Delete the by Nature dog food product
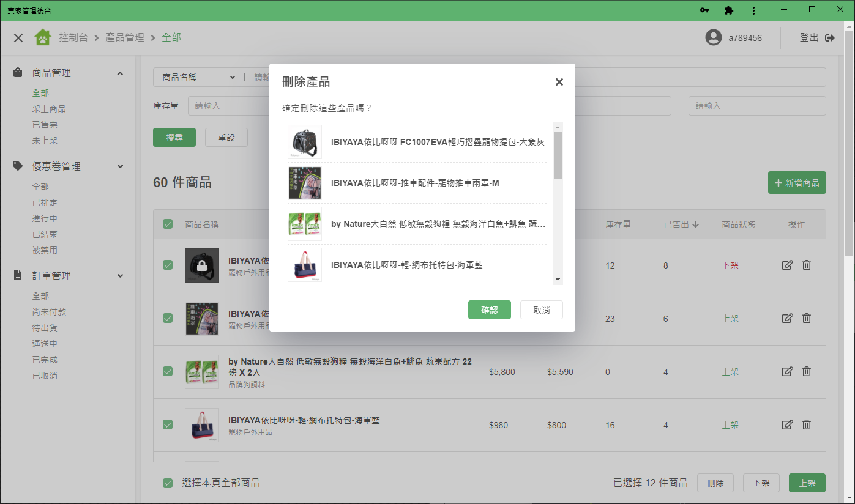855x504 pixels. click(807, 371)
